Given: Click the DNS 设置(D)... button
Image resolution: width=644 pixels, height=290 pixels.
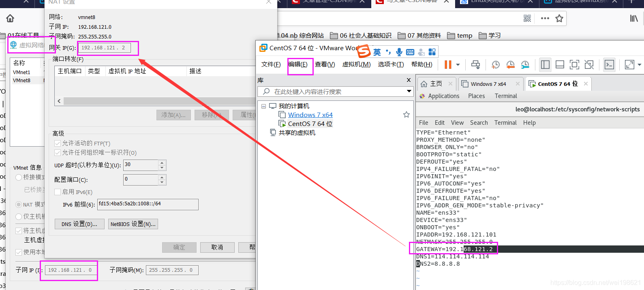Looking at the screenshot, I should point(79,224).
